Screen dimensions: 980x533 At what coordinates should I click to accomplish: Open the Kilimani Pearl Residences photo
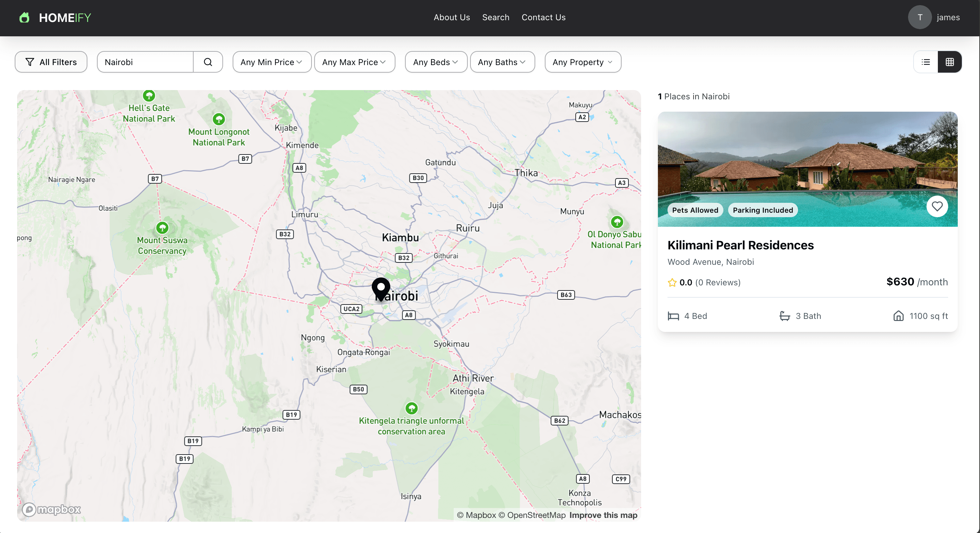pyautogui.click(x=807, y=169)
